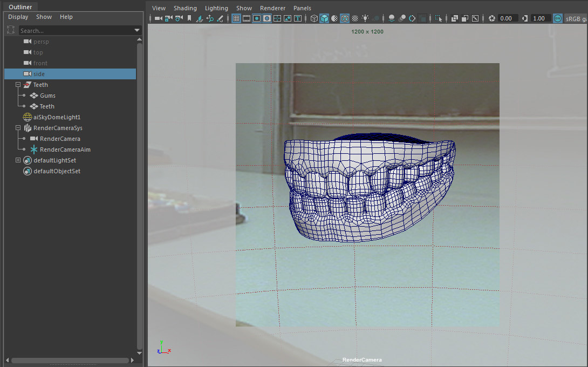Viewport: 588px width, 367px height.
Task: Open the Outliner search filter dropdown
Action: (137, 31)
